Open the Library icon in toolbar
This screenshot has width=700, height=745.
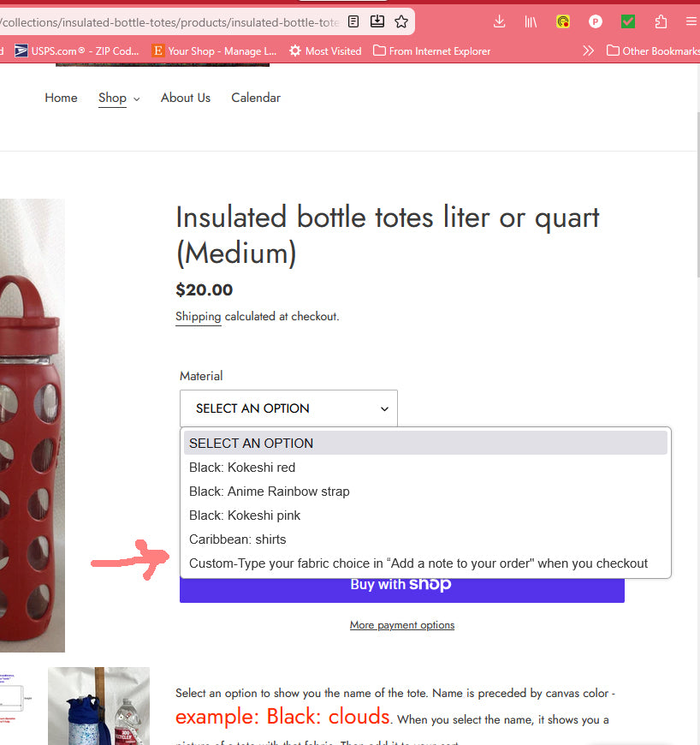click(x=531, y=22)
